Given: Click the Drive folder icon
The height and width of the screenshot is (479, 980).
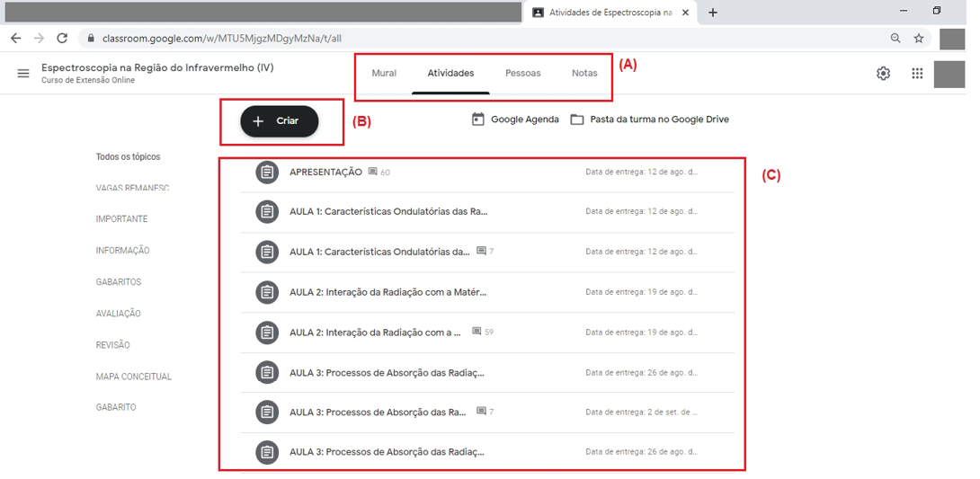Looking at the screenshot, I should (x=577, y=120).
